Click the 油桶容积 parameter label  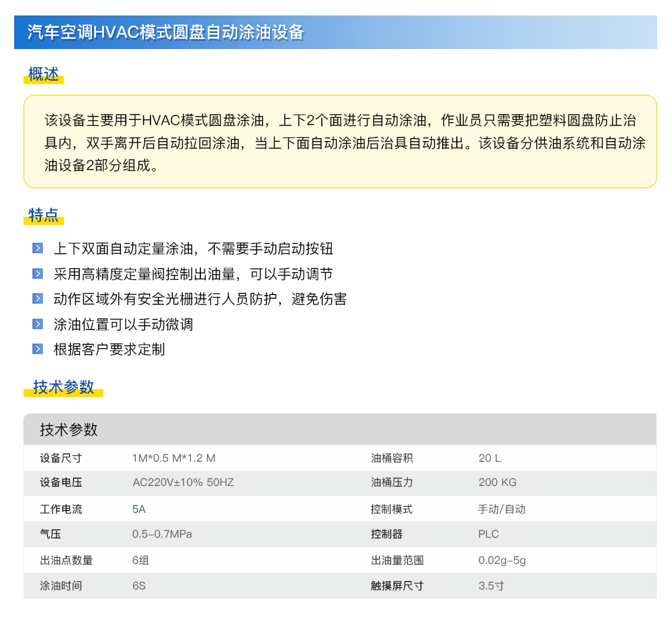coord(392,458)
